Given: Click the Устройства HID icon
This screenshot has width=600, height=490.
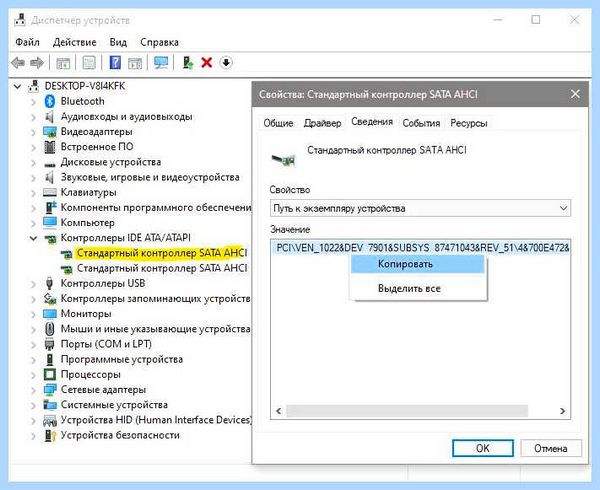Looking at the screenshot, I should 50,420.
